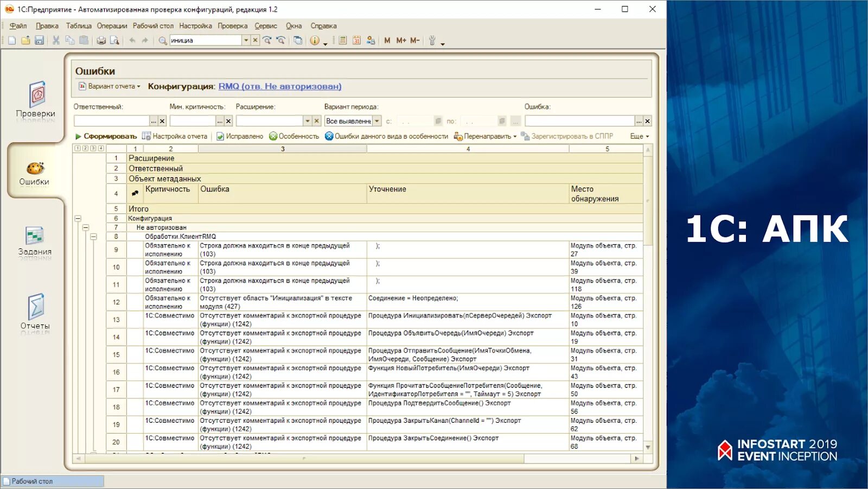Image resolution: width=868 pixels, height=489 pixels.
Task: Click the Windows list icon in toolbar
Action: pos(298,40)
